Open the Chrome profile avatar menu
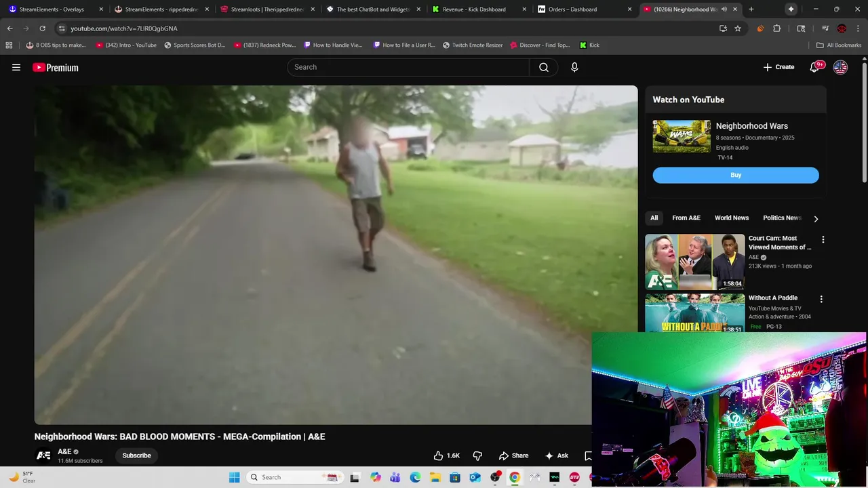 pyautogui.click(x=842, y=28)
